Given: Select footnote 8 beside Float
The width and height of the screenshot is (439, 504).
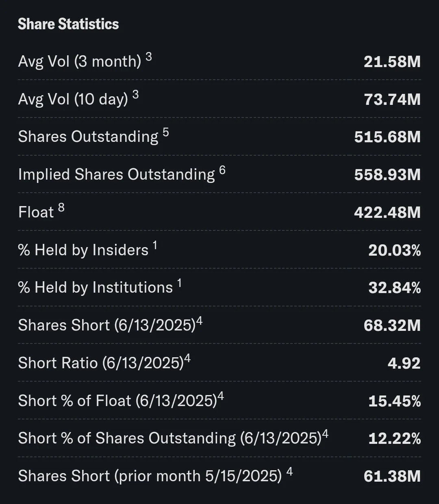Looking at the screenshot, I should click(61, 208).
